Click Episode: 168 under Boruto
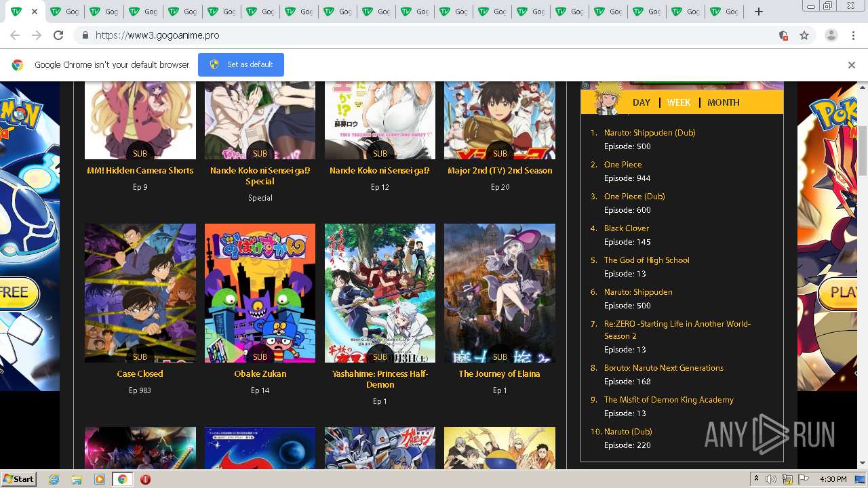 click(x=627, y=382)
